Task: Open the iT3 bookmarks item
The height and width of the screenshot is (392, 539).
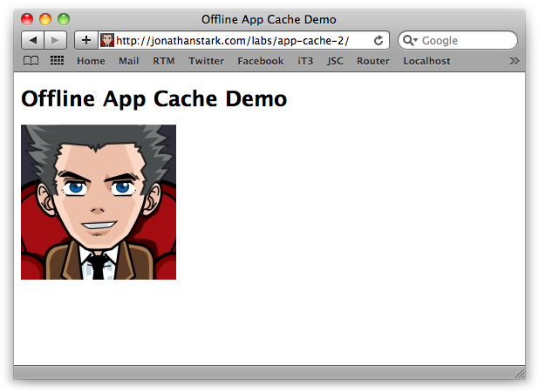Action: coord(305,61)
